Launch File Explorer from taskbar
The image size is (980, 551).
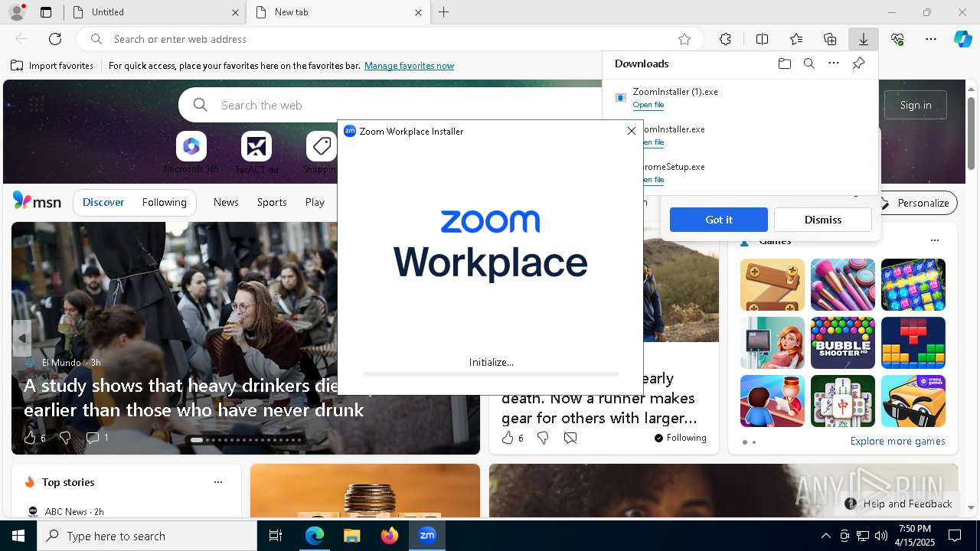tap(351, 536)
